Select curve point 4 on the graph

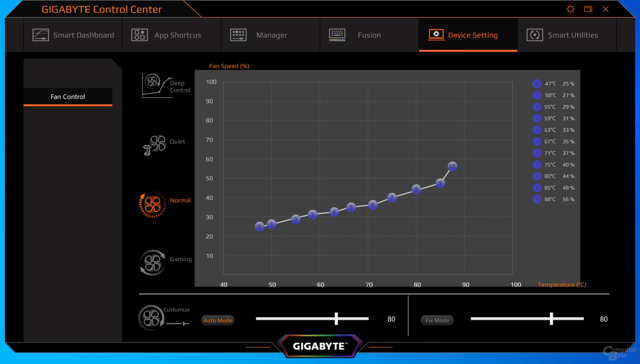pyautogui.click(x=334, y=212)
